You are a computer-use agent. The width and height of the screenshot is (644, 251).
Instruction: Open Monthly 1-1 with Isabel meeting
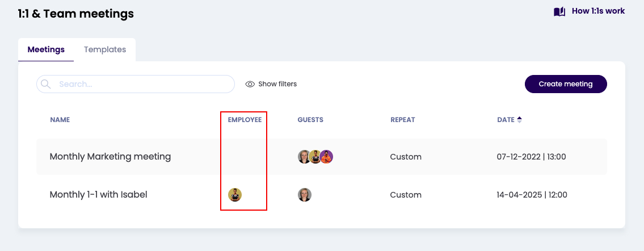[98, 195]
